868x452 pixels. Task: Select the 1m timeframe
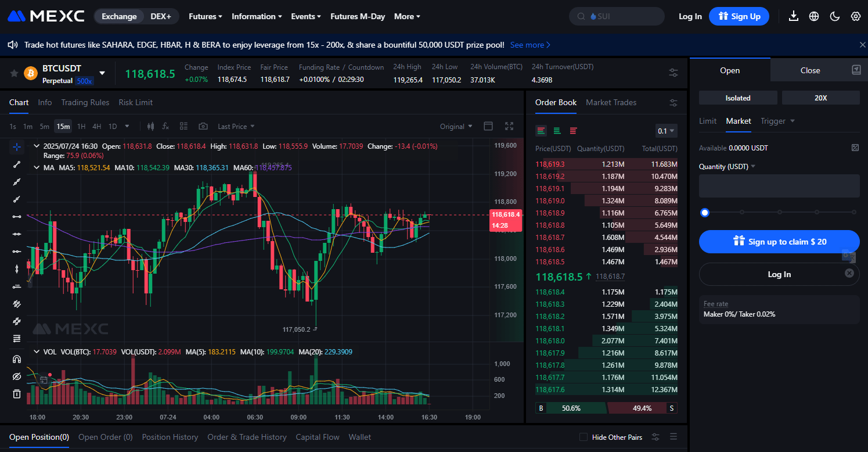pyautogui.click(x=27, y=126)
